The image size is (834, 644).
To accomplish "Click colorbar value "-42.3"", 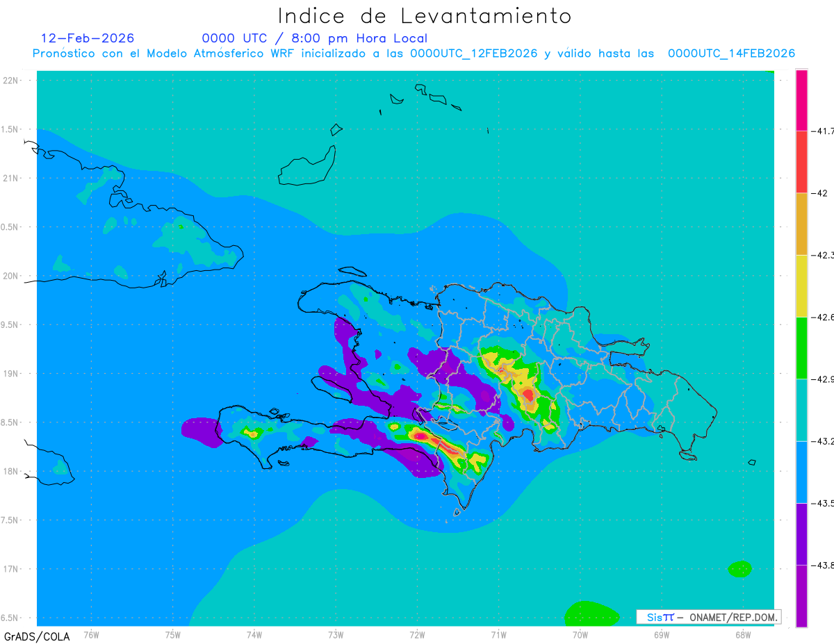I will (x=822, y=255).
